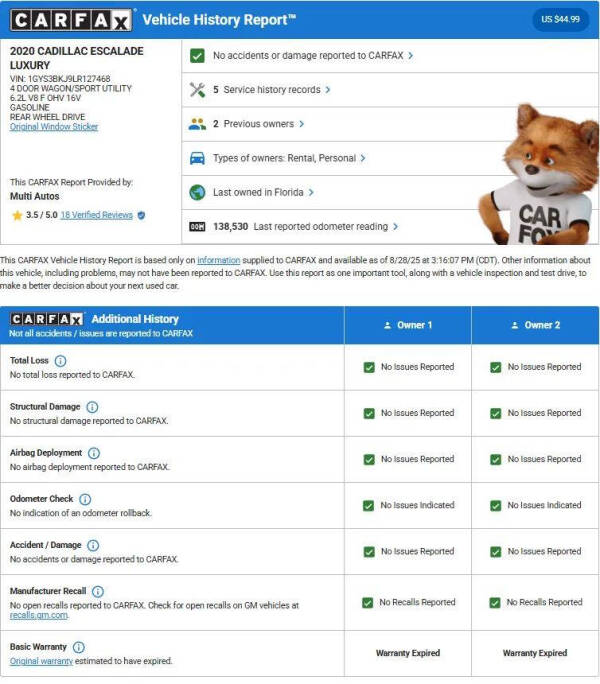Open the Original Window Sticker link

pos(54,127)
